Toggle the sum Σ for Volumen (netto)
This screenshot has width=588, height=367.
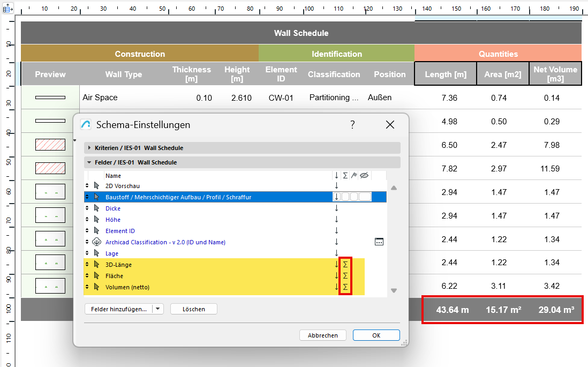(345, 287)
